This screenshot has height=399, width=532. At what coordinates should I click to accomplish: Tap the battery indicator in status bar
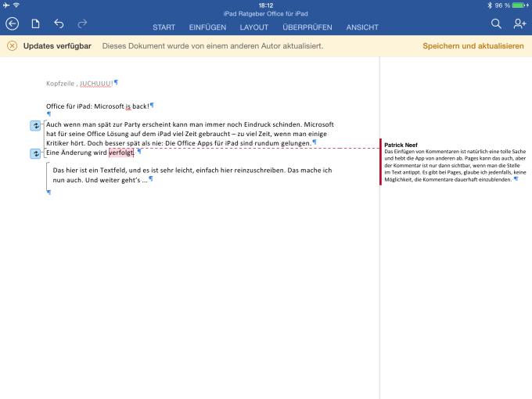pos(520,5)
